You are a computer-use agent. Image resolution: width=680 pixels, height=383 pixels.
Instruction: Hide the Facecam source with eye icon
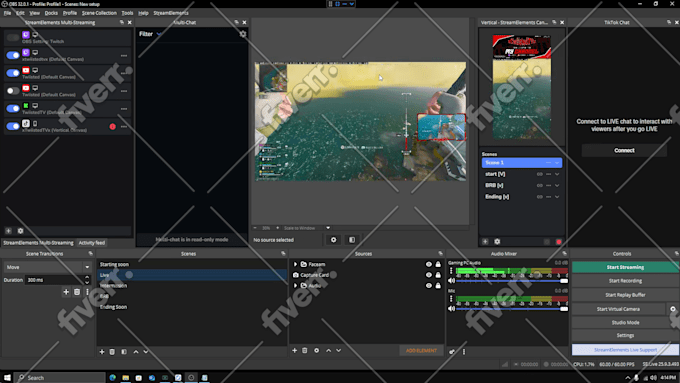click(x=428, y=264)
